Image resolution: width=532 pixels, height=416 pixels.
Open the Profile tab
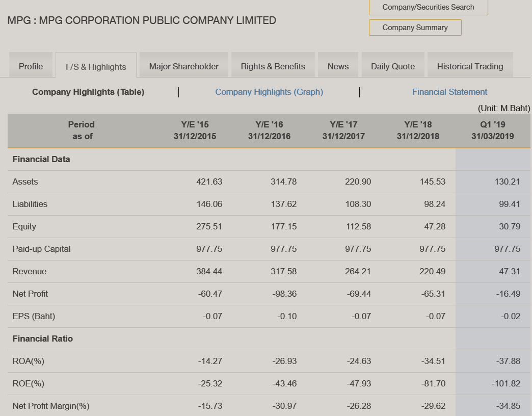point(31,66)
